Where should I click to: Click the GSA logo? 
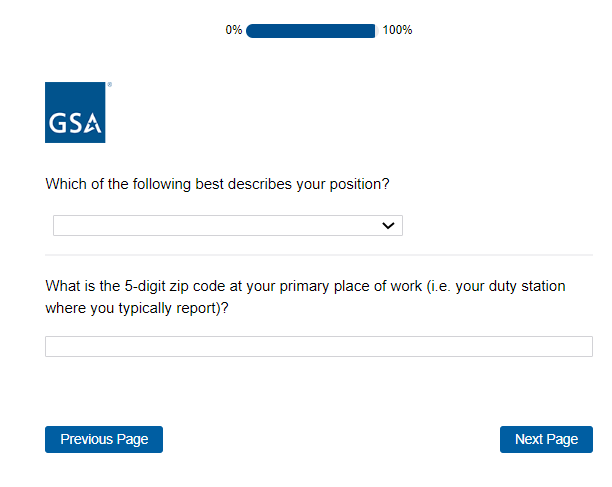[x=75, y=112]
